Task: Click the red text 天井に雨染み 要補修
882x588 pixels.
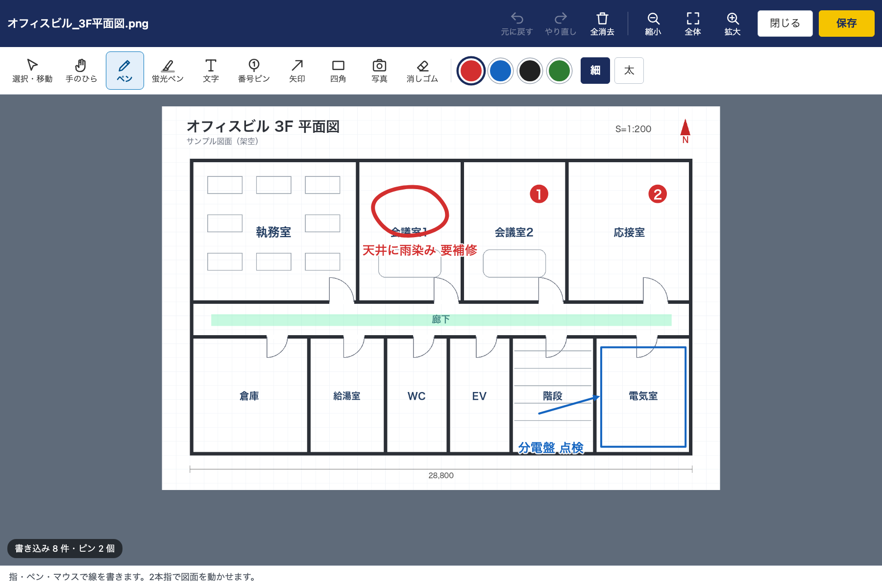Action: 420,250
